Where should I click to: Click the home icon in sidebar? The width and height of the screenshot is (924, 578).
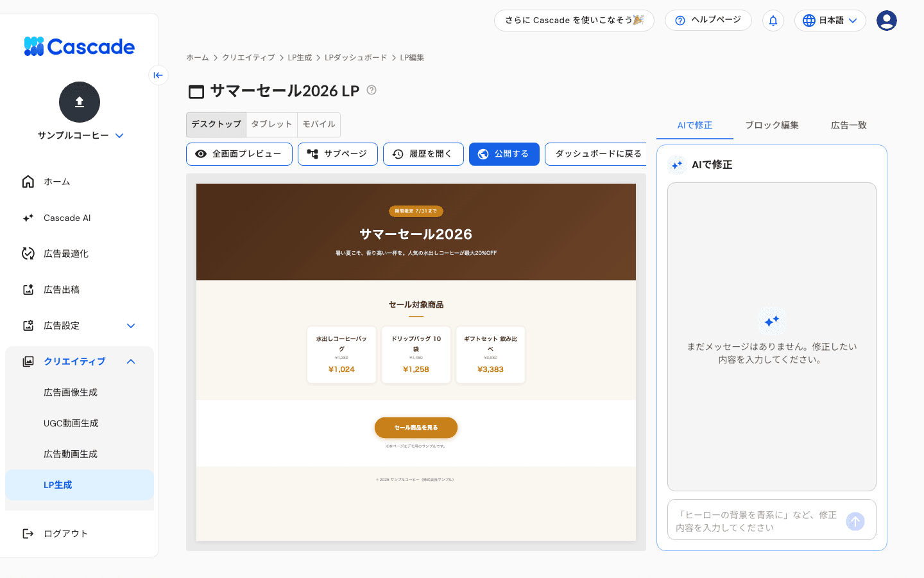[28, 182]
